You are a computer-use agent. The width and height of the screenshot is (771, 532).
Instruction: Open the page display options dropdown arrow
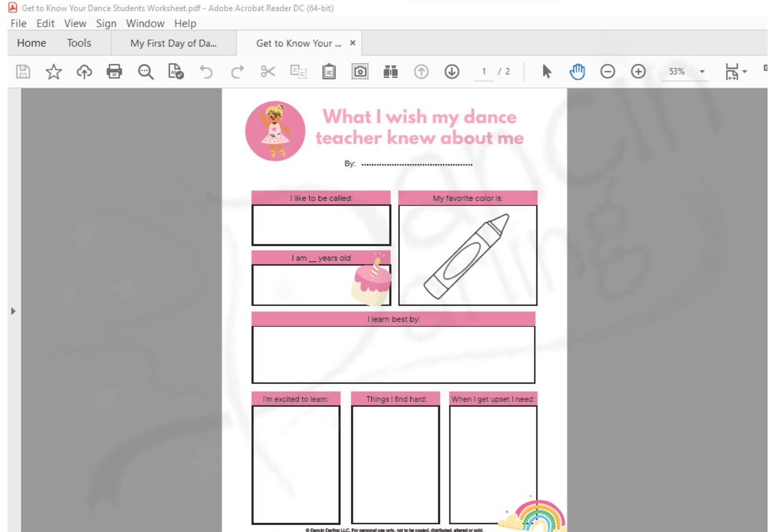click(x=743, y=71)
